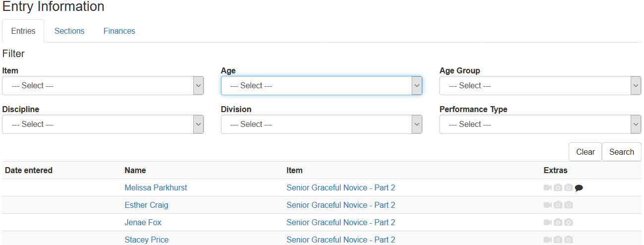Open the comment bubble for Melissa Parkhurst

[579, 188]
